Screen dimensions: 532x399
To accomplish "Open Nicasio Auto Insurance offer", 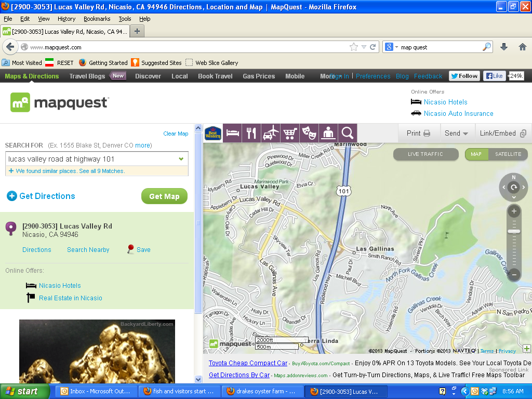I will 458,113.
